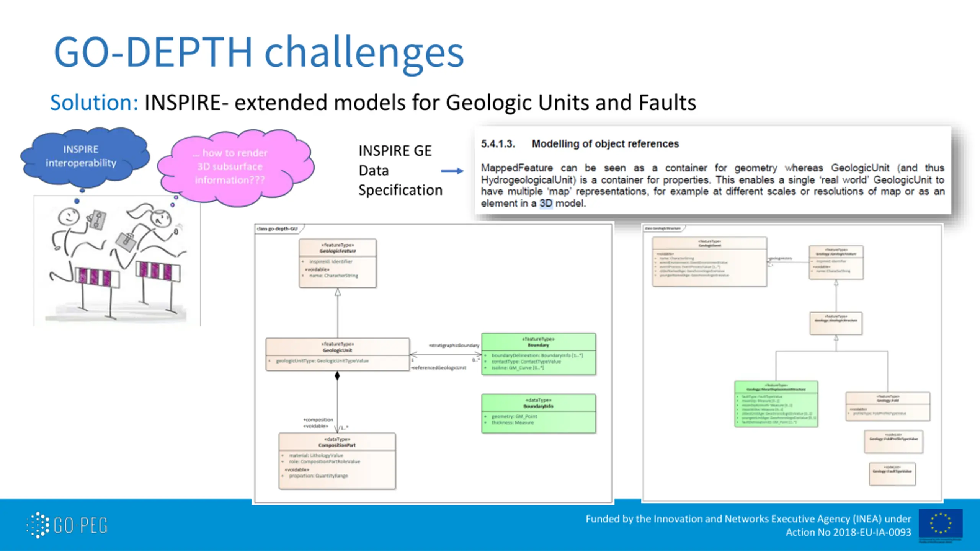Click the "Funded by the Innovation and Networks" text
Screen dimensions: 980x551
(748, 519)
